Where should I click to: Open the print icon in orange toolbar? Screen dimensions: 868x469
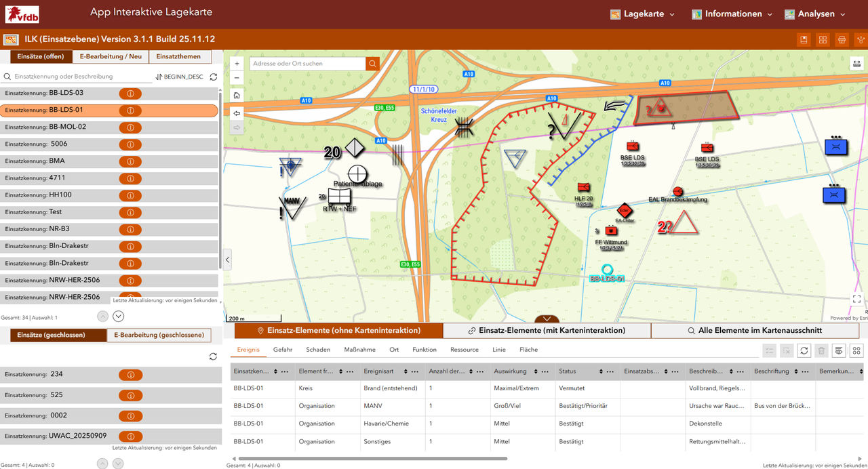click(842, 39)
